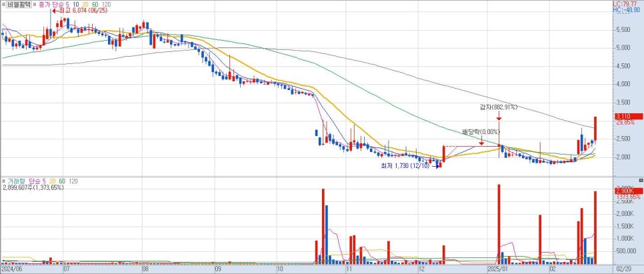This screenshot has height=274, width=644.
Task: Click the 최고 6,074 (06/25) high marker
Action: pyautogui.click(x=80, y=11)
